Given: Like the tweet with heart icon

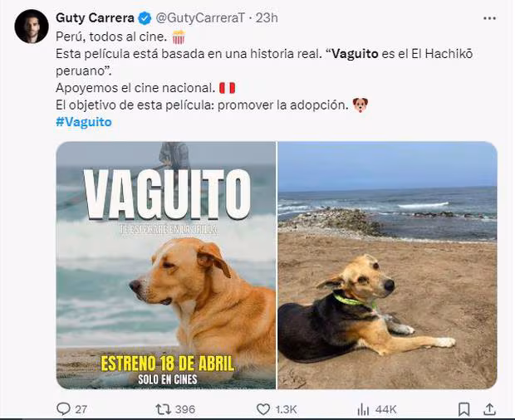Looking at the screenshot, I should [x=263, y=409].
